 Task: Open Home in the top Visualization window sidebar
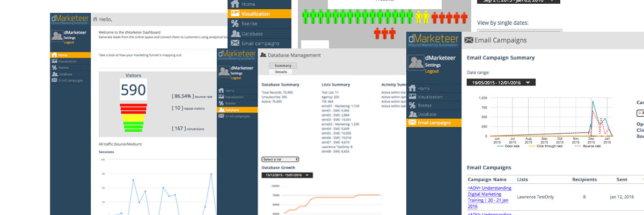tap(260, 4)
